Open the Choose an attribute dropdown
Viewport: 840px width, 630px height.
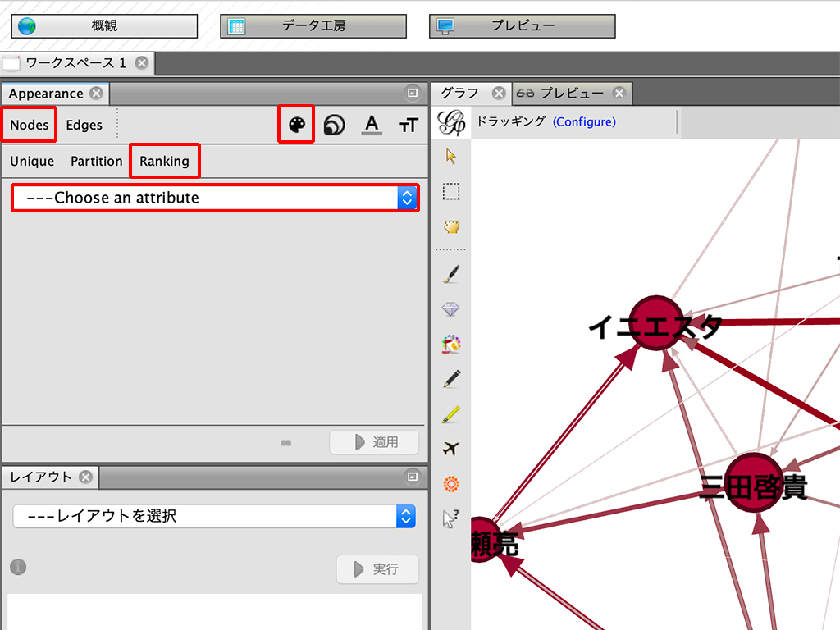click(215, 198)
